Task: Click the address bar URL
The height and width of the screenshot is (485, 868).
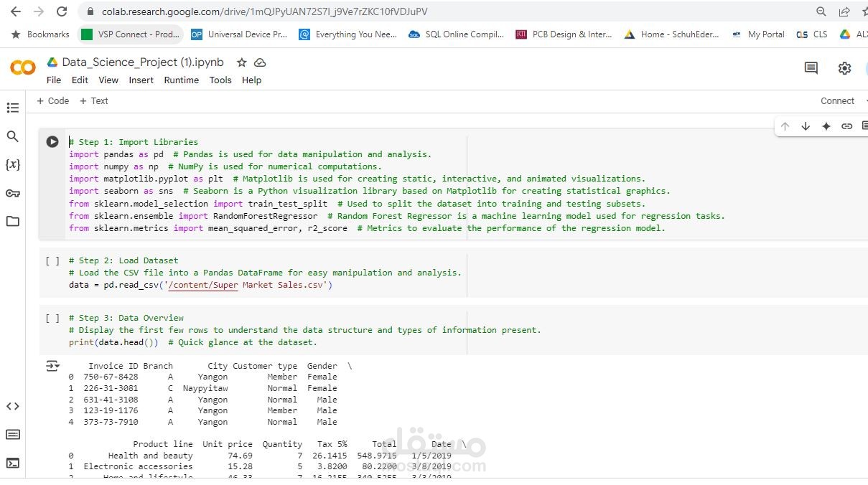Action: click(264, 11)
